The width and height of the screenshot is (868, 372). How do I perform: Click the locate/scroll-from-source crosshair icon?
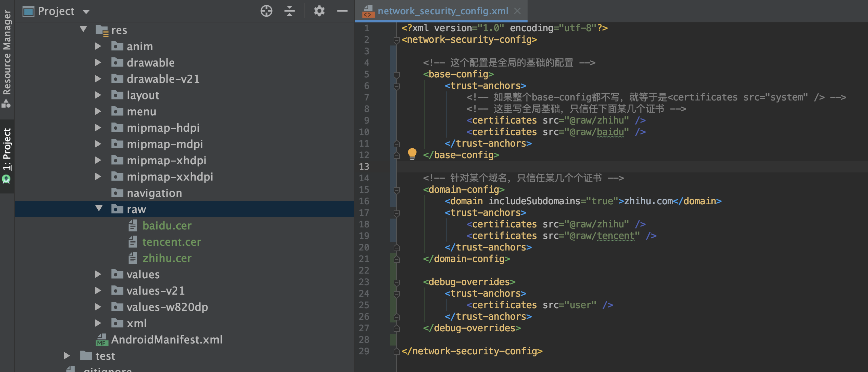tap(266, 11)
